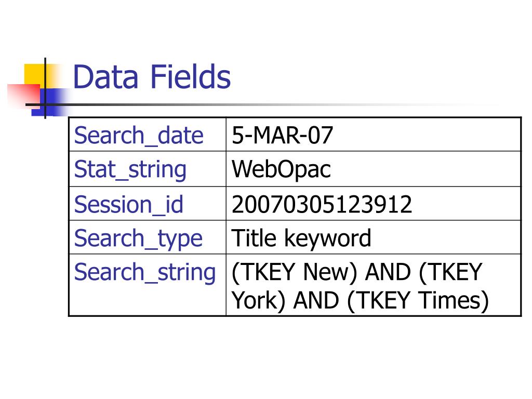Image resolution: width=532 pixels, height=399 pixels.
Task: Select the Search_type field label
Action: pos(138,238)
